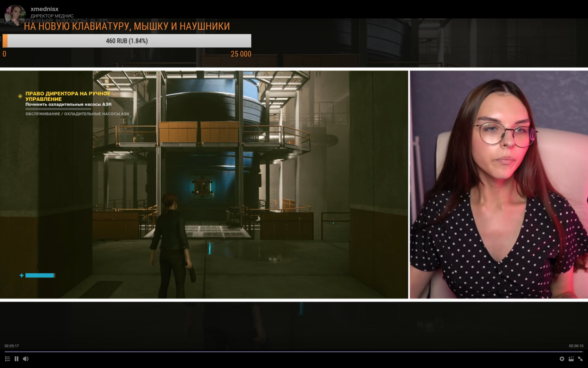Seek on the video progress bar
The width and height of the screenshot is (588, 368).
[294, 352]
